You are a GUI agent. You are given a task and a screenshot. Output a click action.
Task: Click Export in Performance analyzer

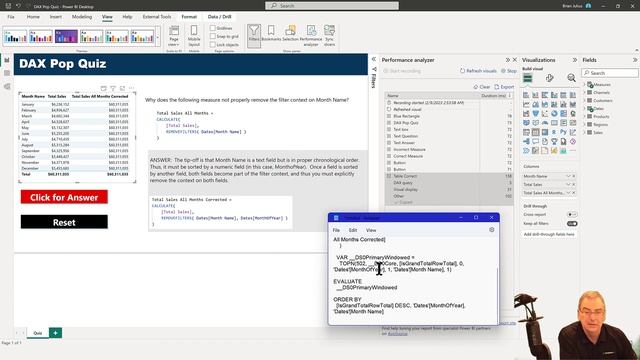[x=504, y=87]
